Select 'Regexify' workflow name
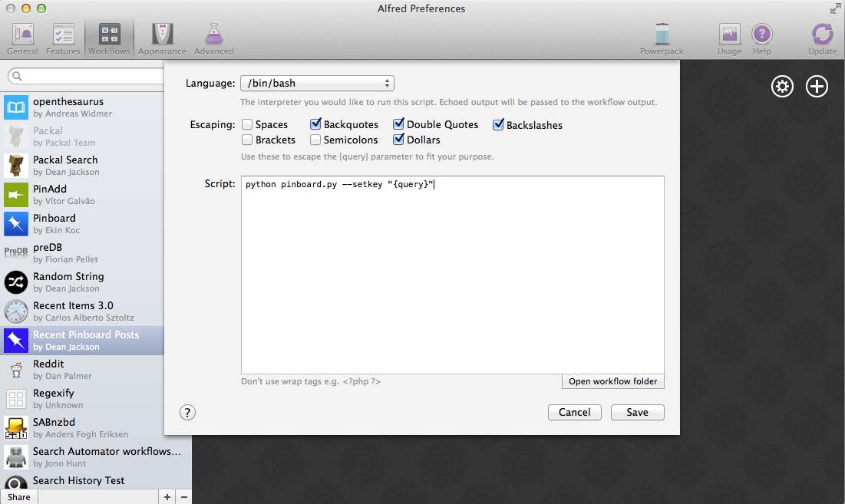Viewport: 845px width, 504px height. (x=54, y=393)
